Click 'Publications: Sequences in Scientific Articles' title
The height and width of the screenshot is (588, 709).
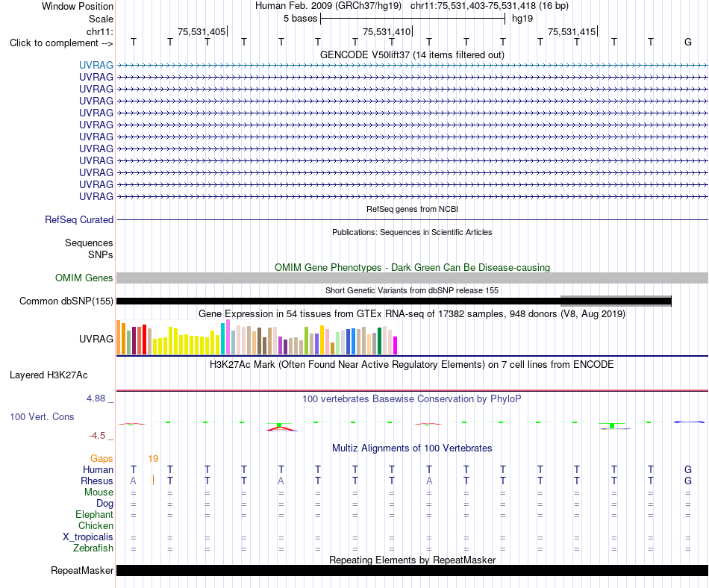pos(412,232)
